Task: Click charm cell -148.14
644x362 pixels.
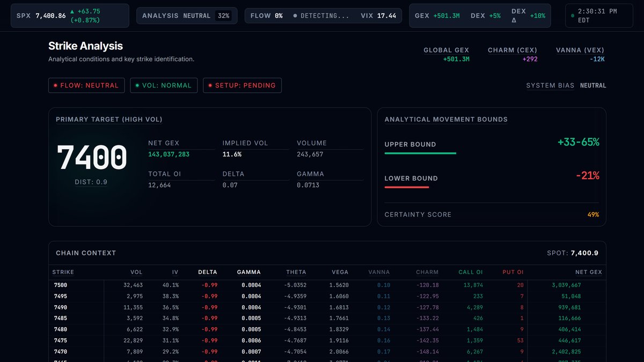Action: pyautogui.click(x=427, y=352)
